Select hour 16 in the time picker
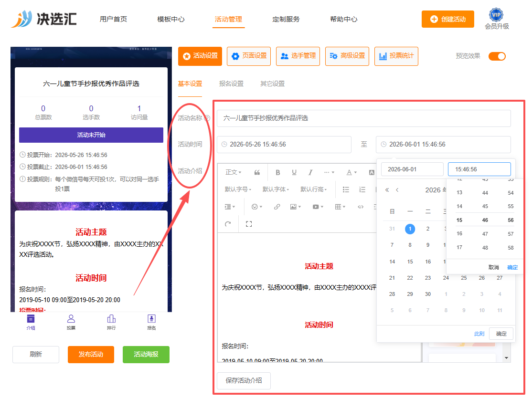This screenshot has height=399, width=532. point(459,233)
